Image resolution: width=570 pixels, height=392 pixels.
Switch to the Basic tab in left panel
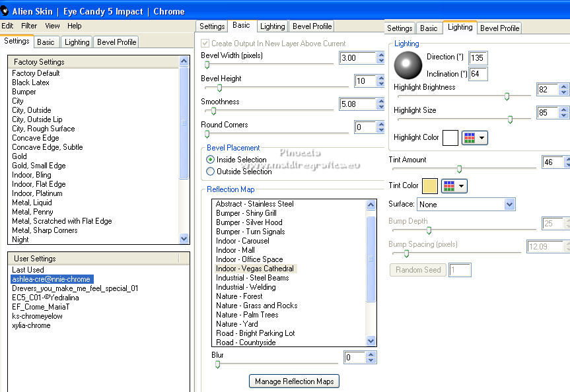point(46,42)
